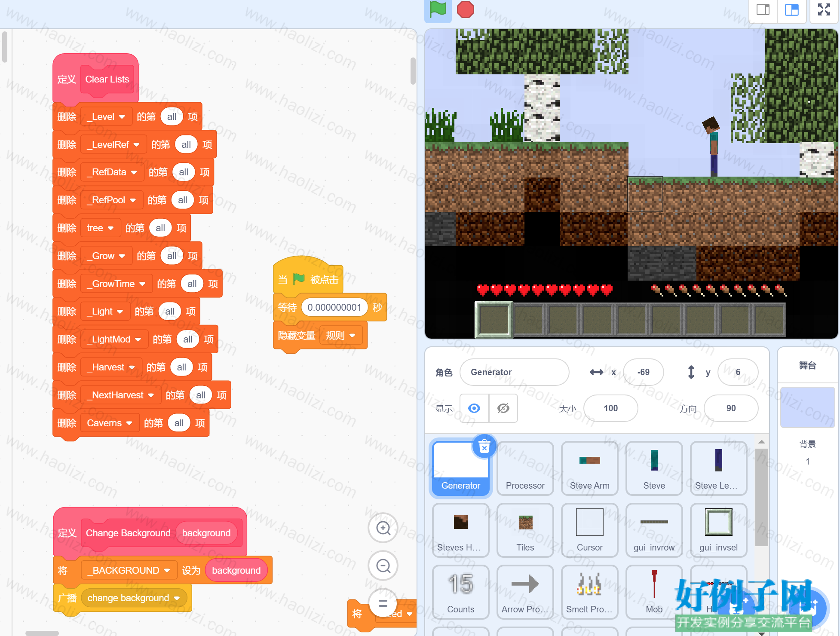The image size is (840, 636).
Task: Select the Mob sprite
Action: tap(654, 592)
